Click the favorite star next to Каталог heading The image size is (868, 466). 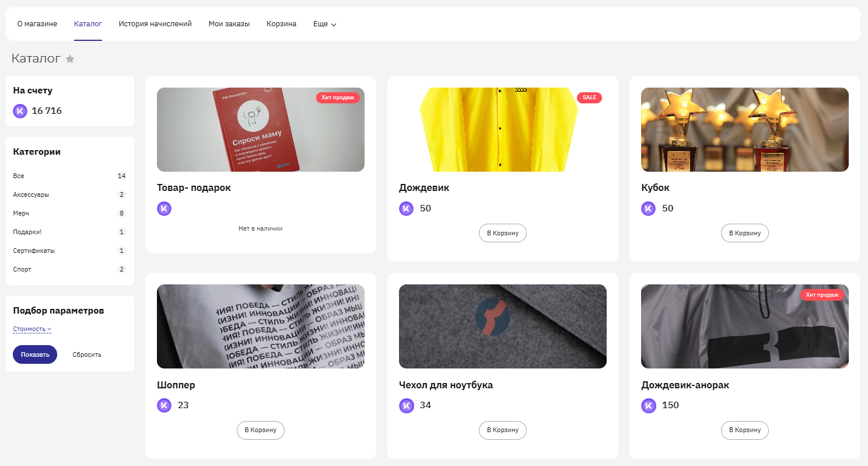[x=70, y=59]
